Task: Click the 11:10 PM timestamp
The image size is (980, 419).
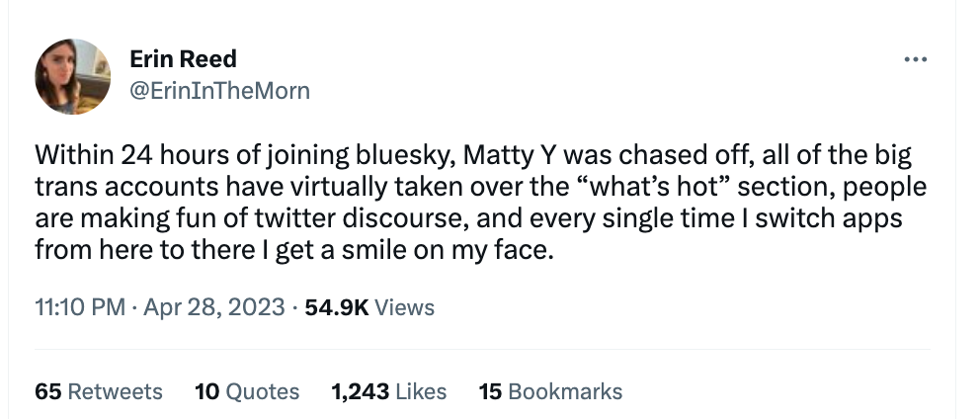Action: click(x=79, y=307)
